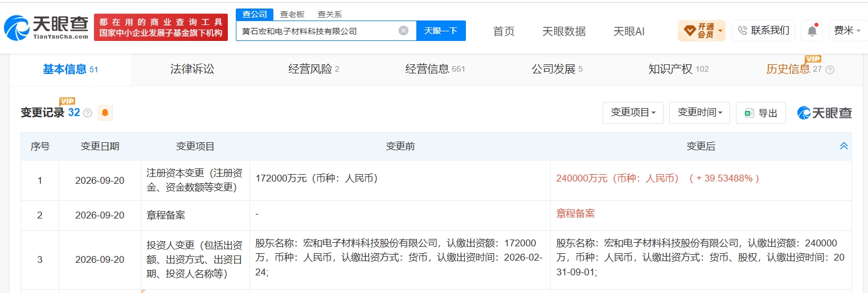Click the TianYanCha logo at top left
The image size is (868, 293).
pyautogui.click(x=46, y=27)
